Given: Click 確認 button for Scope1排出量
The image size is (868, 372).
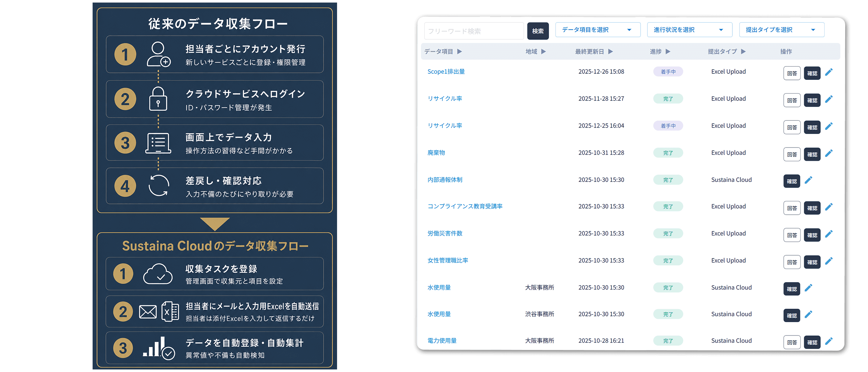Looking at the screenshot, I should (x=812, y=73).
